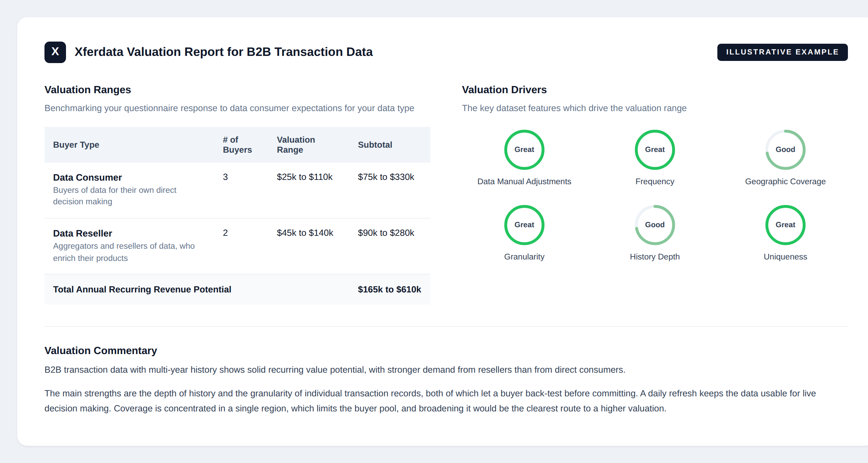Screen dimensions: 868x463
Task: Click the Data Reseller description text
Action: pos(124,252)
